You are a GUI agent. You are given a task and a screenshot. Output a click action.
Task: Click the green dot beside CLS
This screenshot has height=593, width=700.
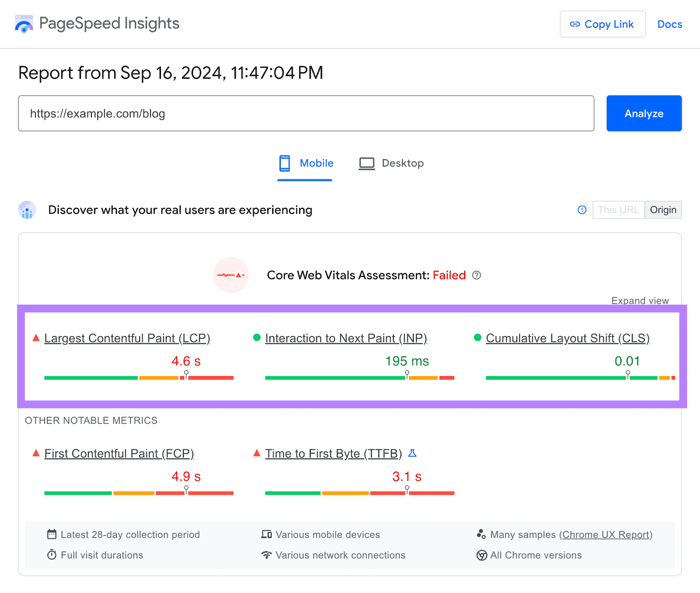click(478, 338)
